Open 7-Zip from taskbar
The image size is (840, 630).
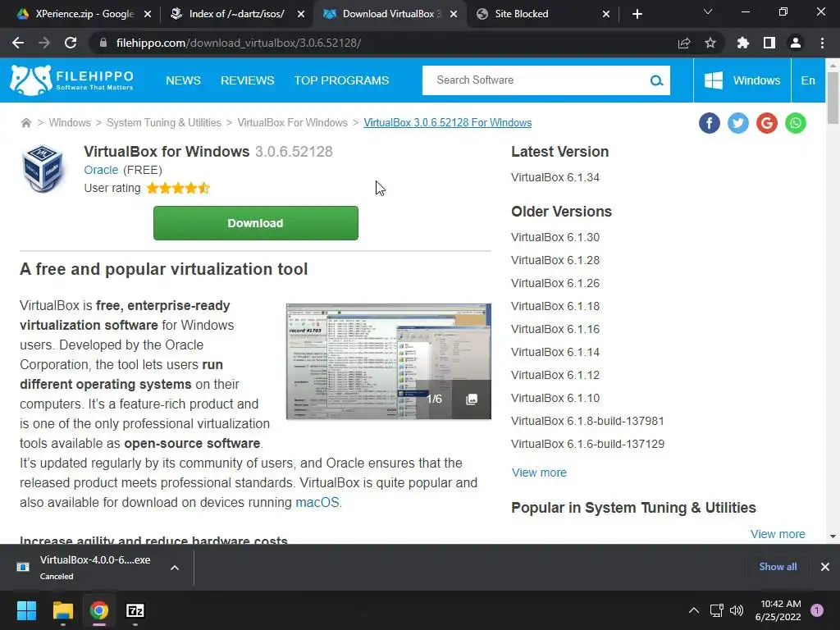click(135, 610)
